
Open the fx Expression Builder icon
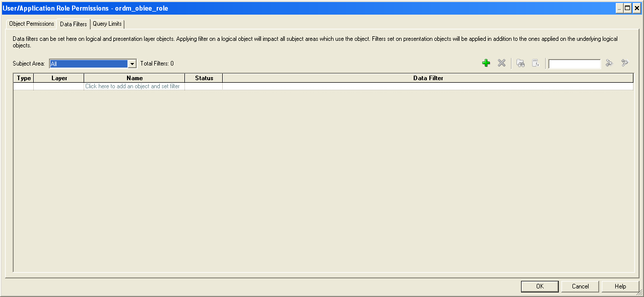point(536,63)
